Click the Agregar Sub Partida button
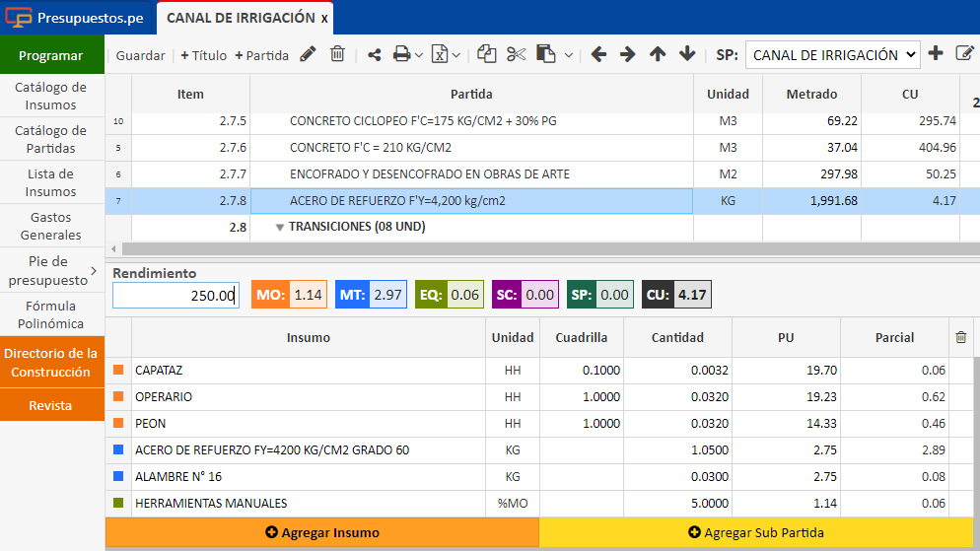The image size is (980, 551). pos(756,532)
